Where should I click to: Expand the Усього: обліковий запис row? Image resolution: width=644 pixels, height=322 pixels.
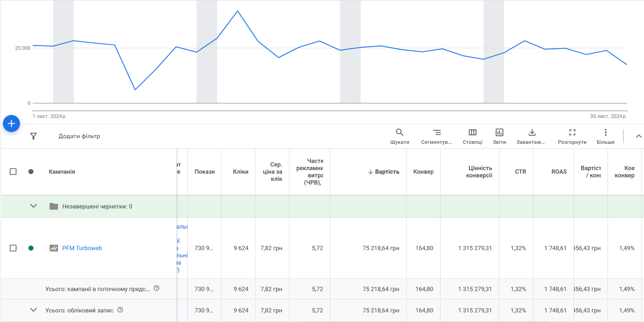click(33, 310)
